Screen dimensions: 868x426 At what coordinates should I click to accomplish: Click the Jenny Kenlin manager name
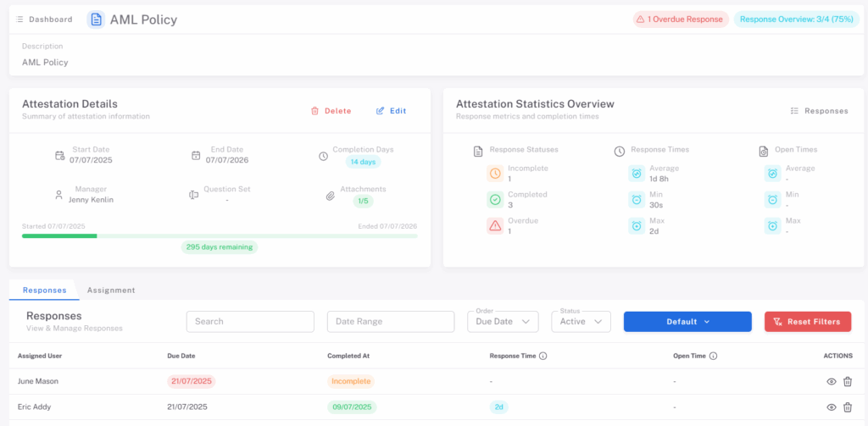[x=91, y=200]
